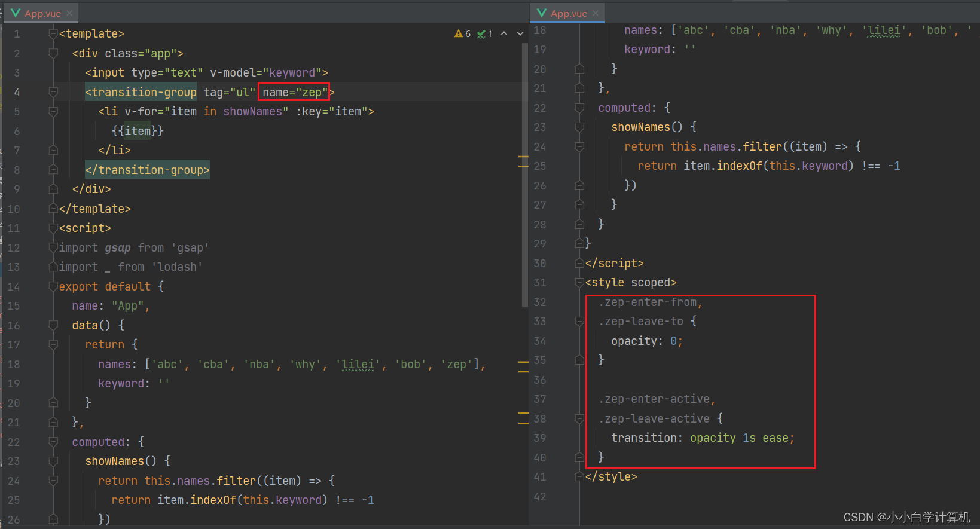Click showNames in the v-for expression

tap(252, 112)
